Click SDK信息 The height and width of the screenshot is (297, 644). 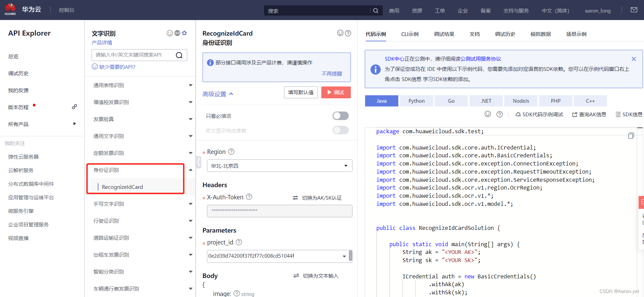(x=629, y=115)
